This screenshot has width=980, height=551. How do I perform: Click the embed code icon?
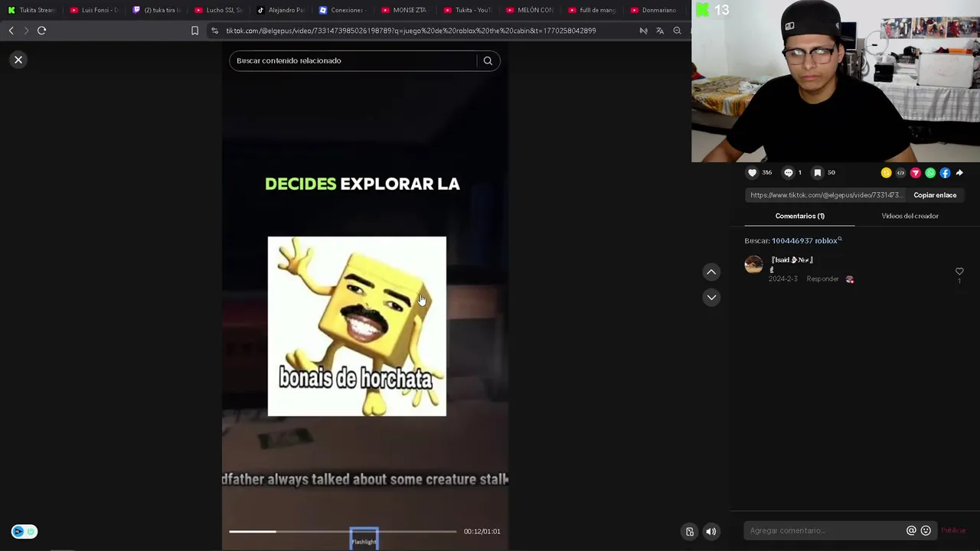(900, 173)
